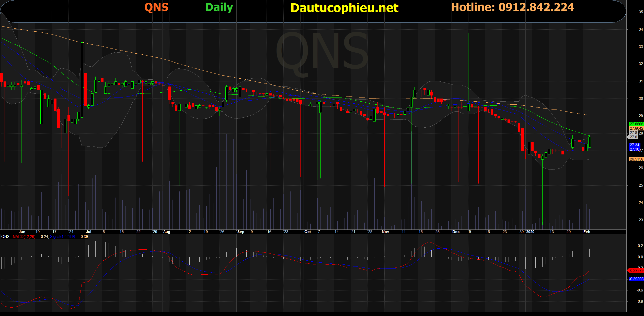Click the red -0.23989 MACD value tag
644x316 pixels.
636,271
